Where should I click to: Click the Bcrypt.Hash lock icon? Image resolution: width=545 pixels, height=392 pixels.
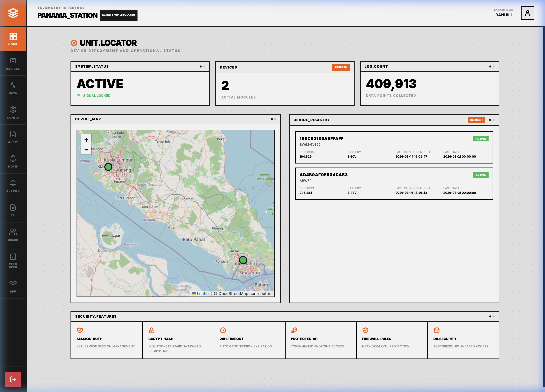[152, 330]
